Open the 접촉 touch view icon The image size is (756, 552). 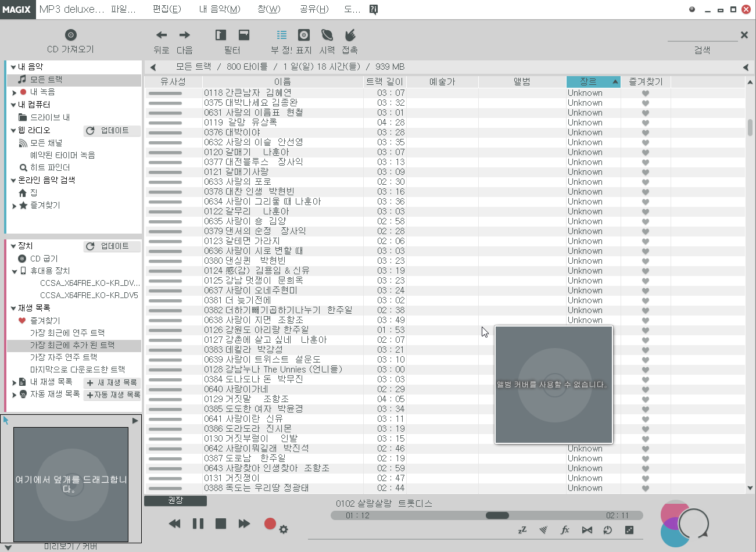(350, 35)
